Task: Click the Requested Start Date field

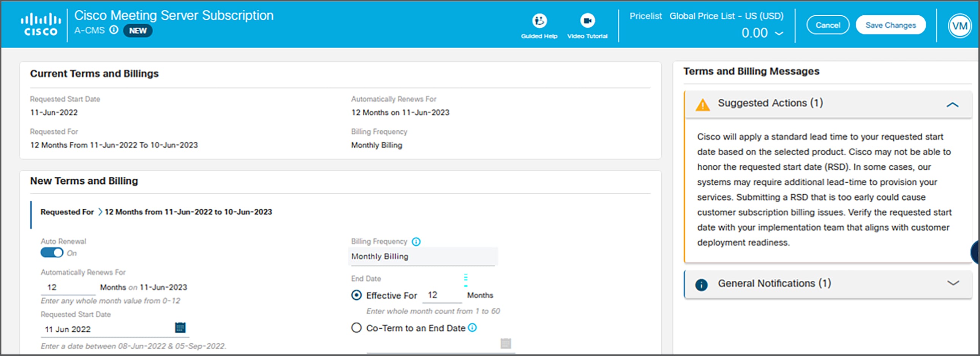Action: [x=114, y=329]
